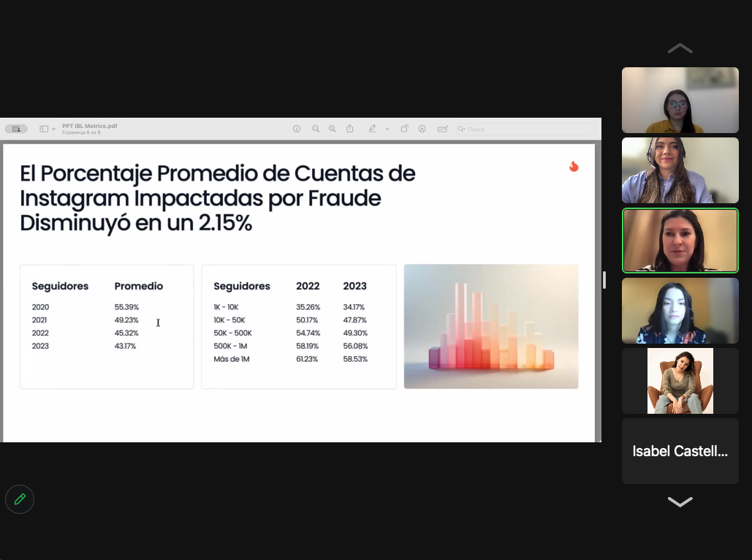Screen dimensions: 752x560
Task: Click the 34.17% value
Action: (354, 307)
